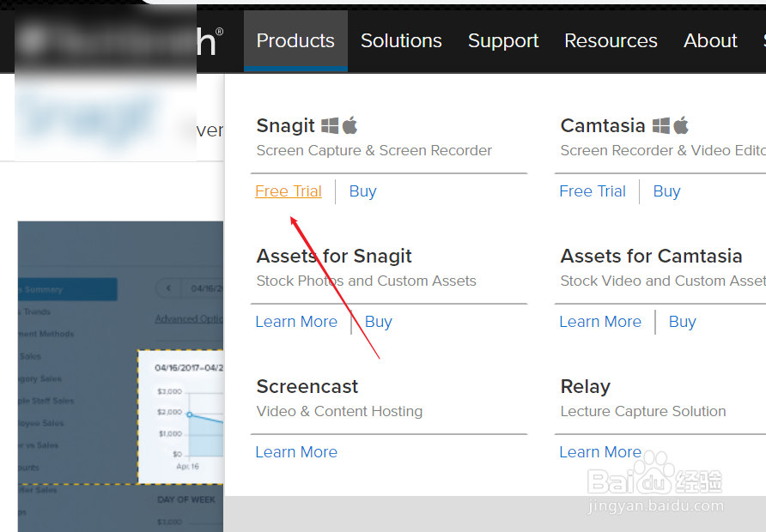
Task: Click 'Screen Capture & Screen Recorder' text
Action: (374, 150)
